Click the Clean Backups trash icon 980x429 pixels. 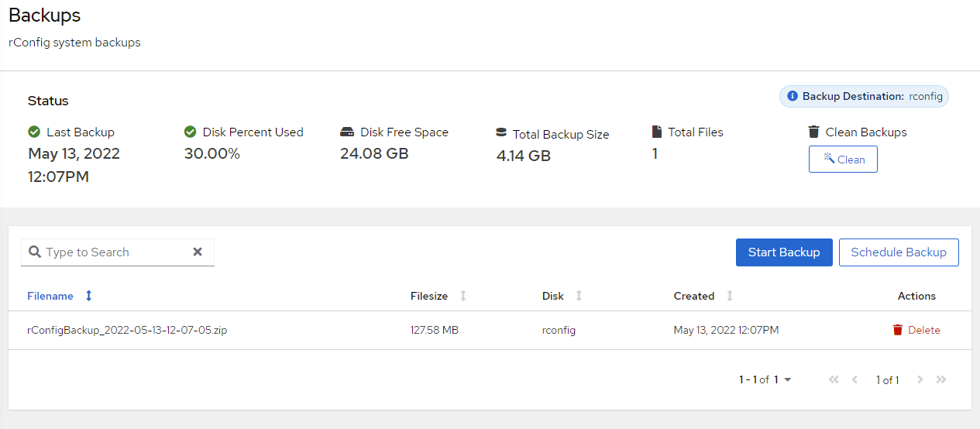click(813, 132)
